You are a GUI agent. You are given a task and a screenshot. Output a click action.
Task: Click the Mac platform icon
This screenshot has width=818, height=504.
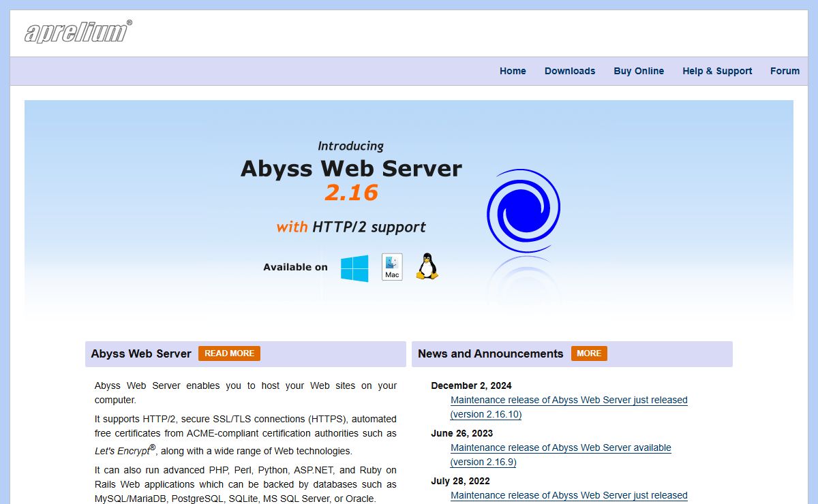click(392, 267)
